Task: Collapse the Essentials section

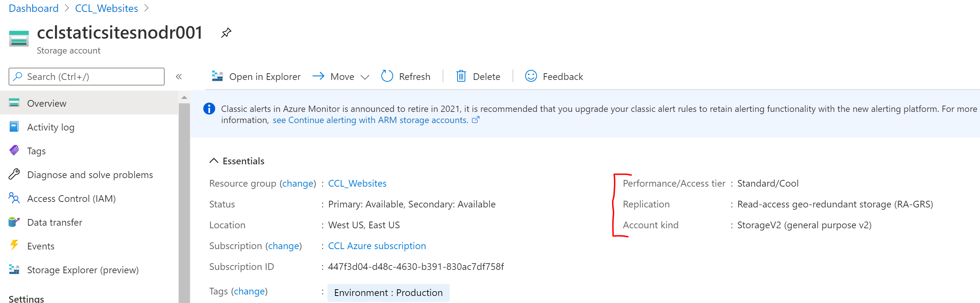Action: point(214,161)
